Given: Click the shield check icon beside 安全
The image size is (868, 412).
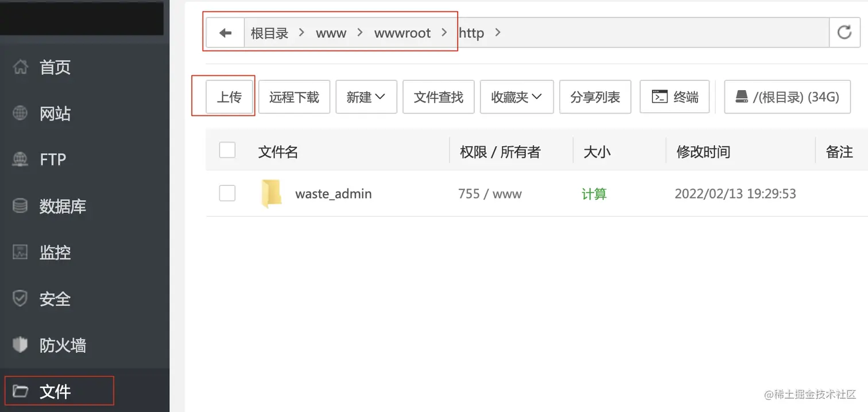Looking at the screenshot, I should click(20, 298).
